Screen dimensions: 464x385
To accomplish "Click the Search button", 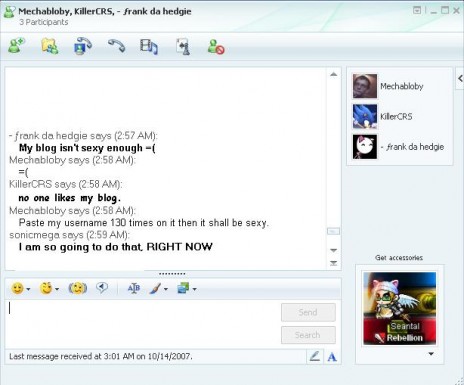I will 308,335.
